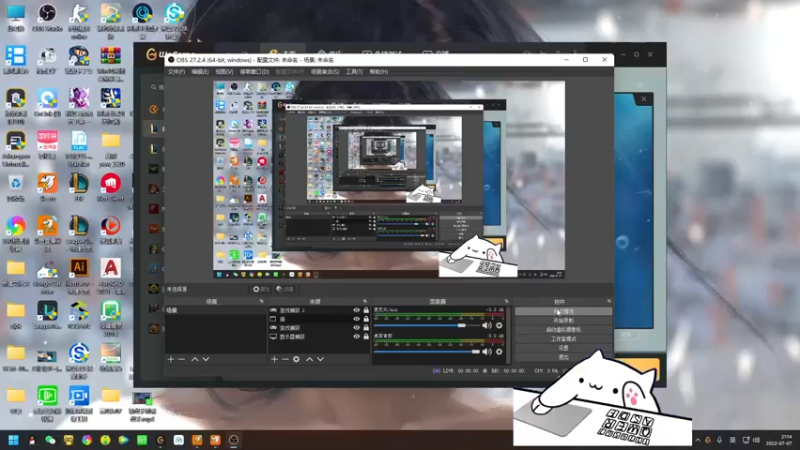Image resolution: width=800 pixels, height=450 pixels.
Task: Mute the 麦克风/Aux audio channel
Action: coord(487,325)
